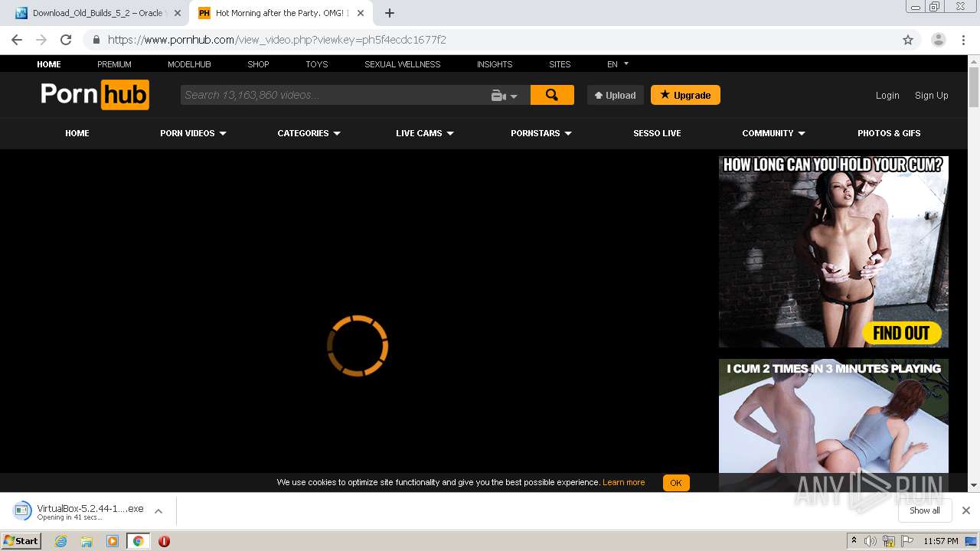The width and height of the screenshot is (980, 551).
Task: Expand the CATEGORIES dropdown menu
Action: click(x=309, y=133)
